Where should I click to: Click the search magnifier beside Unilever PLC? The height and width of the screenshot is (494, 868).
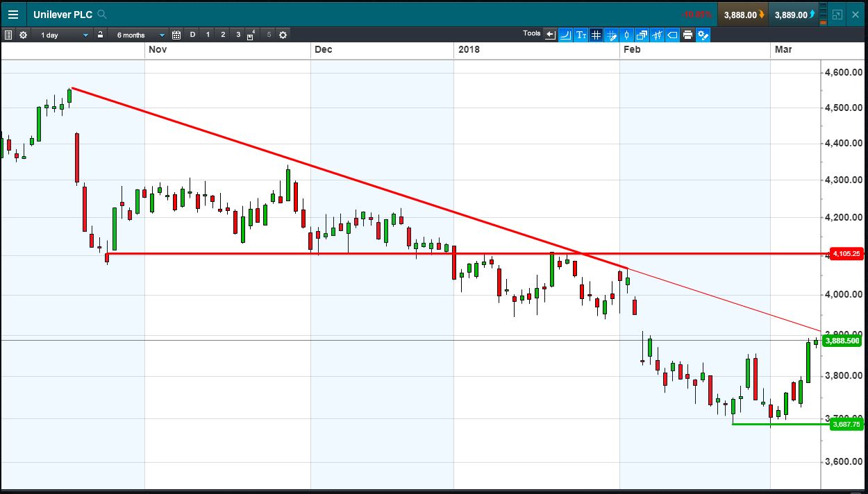[x=103, y=15]
